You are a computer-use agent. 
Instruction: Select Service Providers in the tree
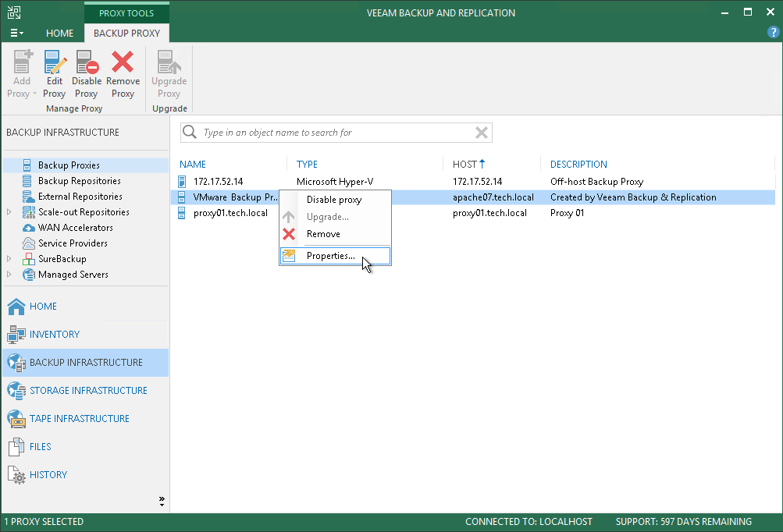coord(73,243)
